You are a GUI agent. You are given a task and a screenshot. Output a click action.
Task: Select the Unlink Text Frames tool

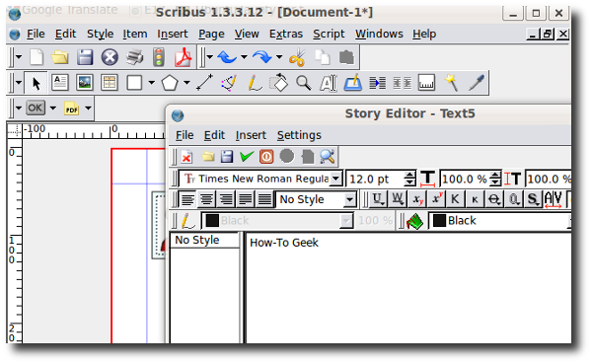coord(403,82)
